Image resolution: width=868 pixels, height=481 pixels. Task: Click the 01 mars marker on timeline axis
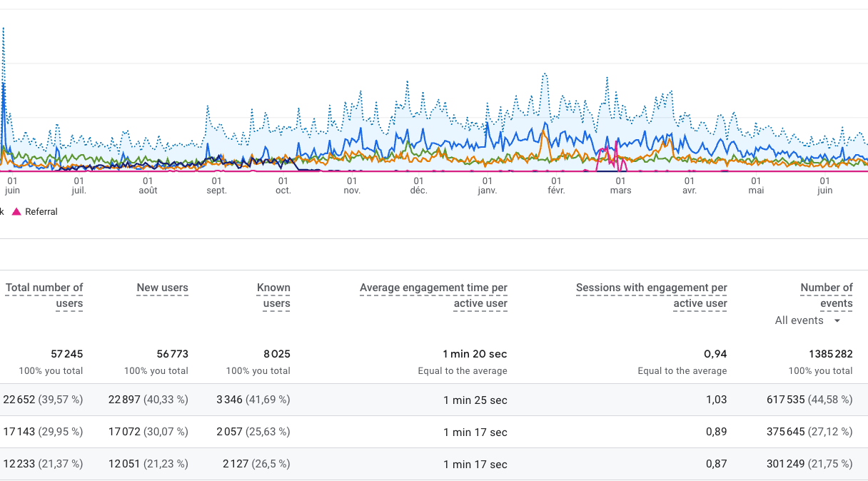(620, 186)
